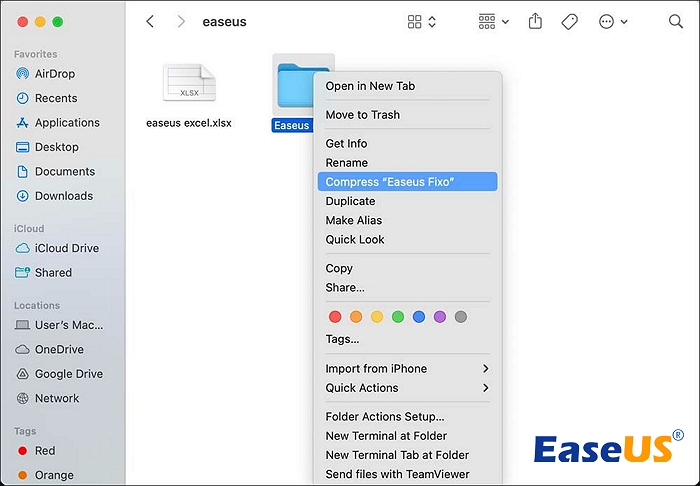The width and height of the screenshot is (700, 486).
Task: Apply the yellow tag color
Action: pyautogui.click(x=377, y=317)
